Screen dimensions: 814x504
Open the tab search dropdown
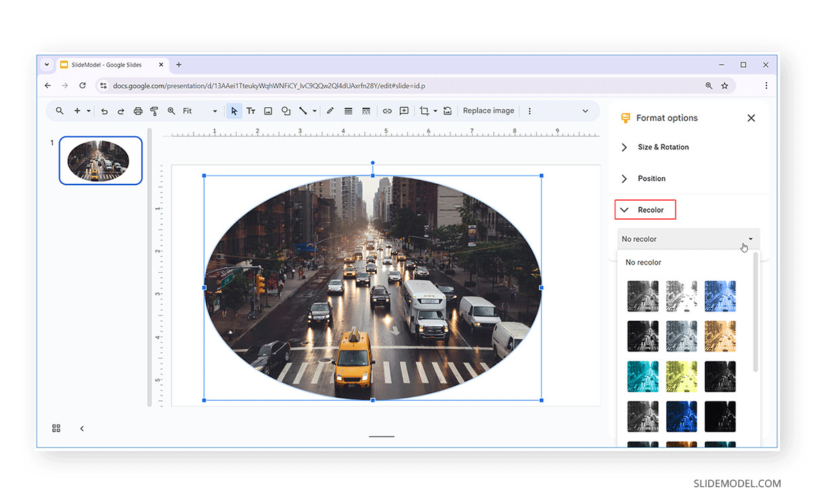click(47, 65)
